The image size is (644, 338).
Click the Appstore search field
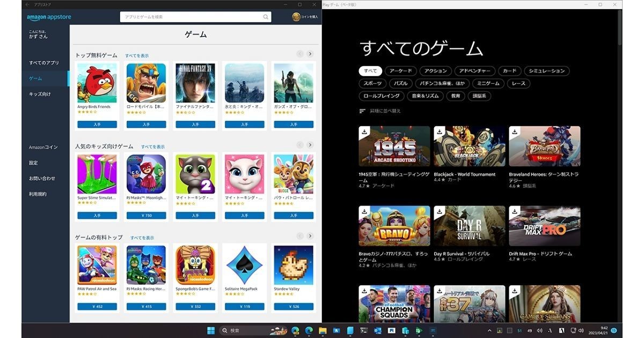(x=195, y=17)
